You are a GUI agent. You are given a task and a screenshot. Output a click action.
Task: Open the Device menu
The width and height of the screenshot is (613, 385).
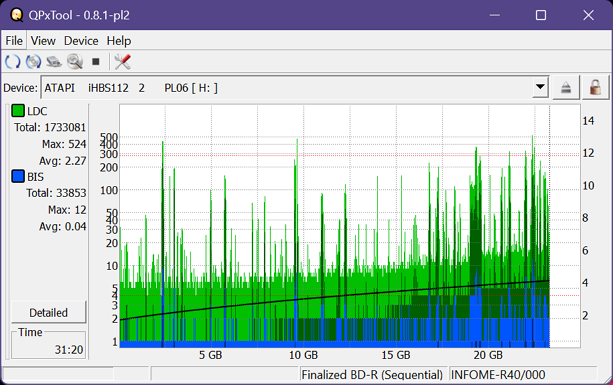pyautogui.click(x=81, y=41)
